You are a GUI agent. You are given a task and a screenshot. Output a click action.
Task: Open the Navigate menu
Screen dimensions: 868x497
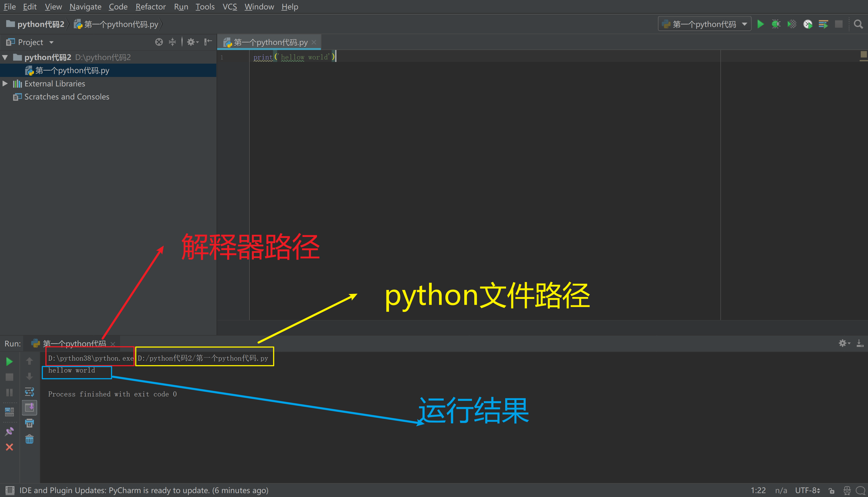click(x=85, y=6)
